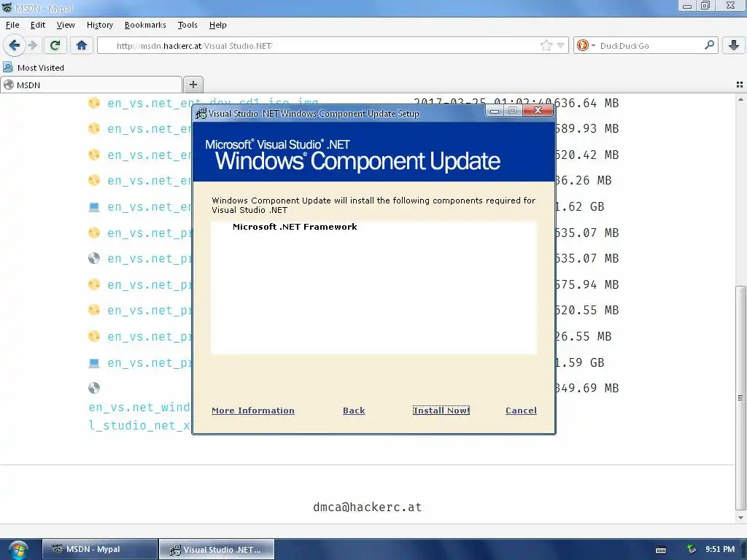The image size is (747, 560).
Task: Open the DuckDuckGo search engine selector
Action: 586,45
